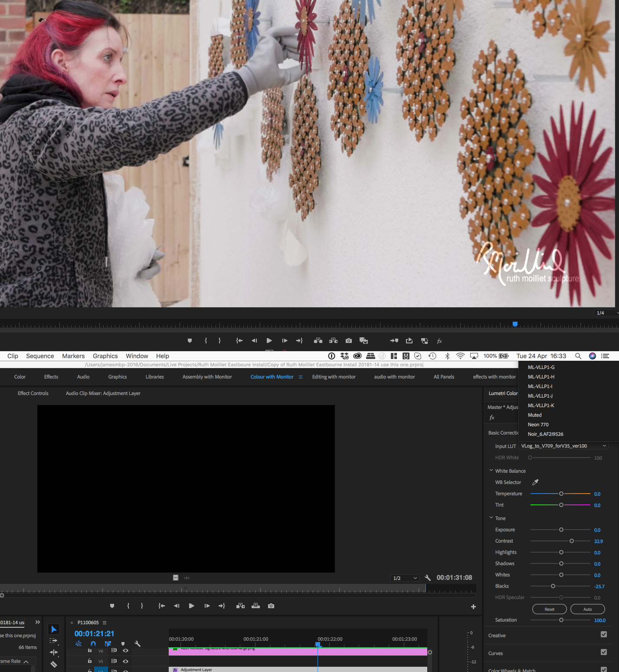619x672 pixels.
Task: Toggle V5 track lock
Action: coord(90,661)
